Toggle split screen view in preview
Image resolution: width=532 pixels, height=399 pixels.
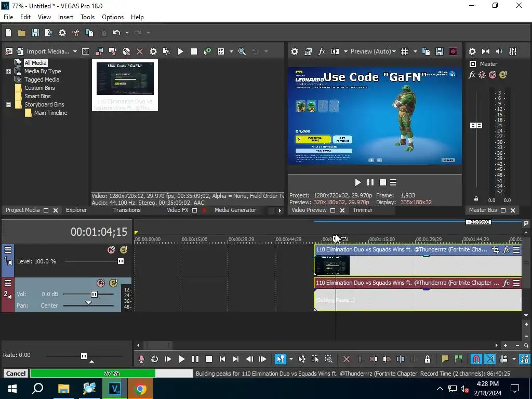tap(335, 51)
